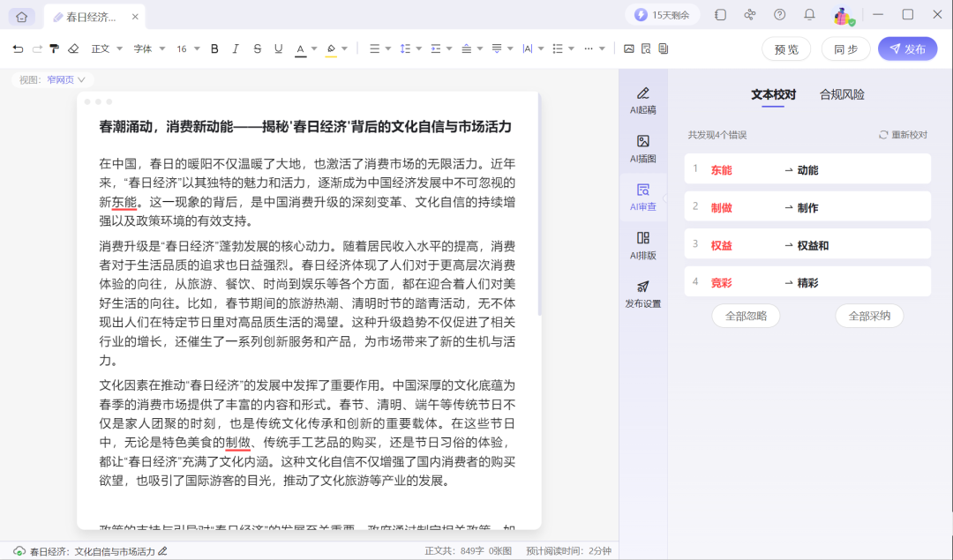
Task: Click the underlined word 制做 in the text
Action: (x=238, y=442)
